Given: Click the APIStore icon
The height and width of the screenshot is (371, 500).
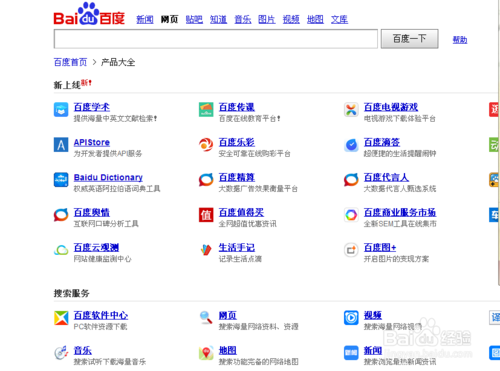Looking at the screenshot, I should pyautogui.click(x=61, y=145).
